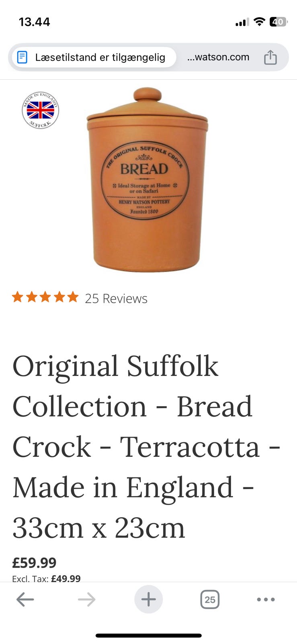Screen dimensions: 297x644
Task: Open the tab switcher showing 25 tabs
Action: tap(210, 600)
